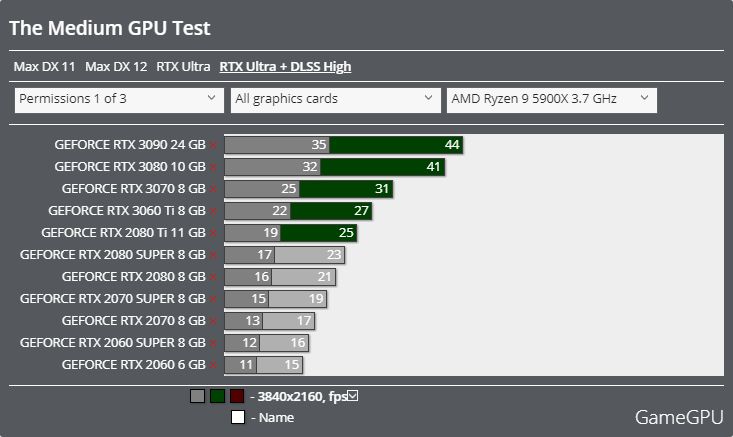
Task: Switch to the Max DX 11 tab
Action: coord(45,67)
